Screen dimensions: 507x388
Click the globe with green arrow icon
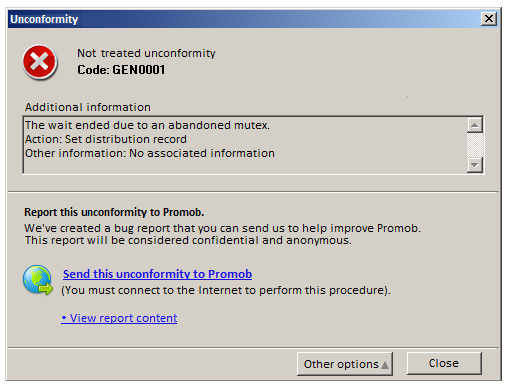(x=38, y=280)
